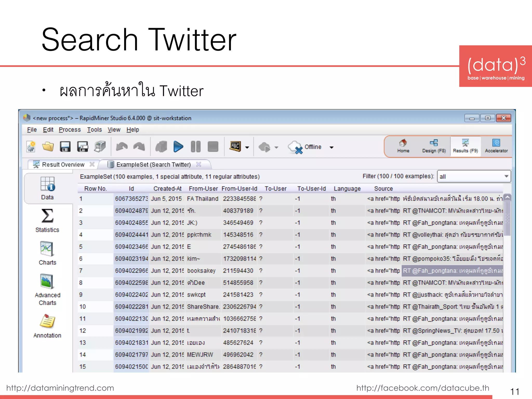Sort by the From-User-Id column header

pos(239,189)
